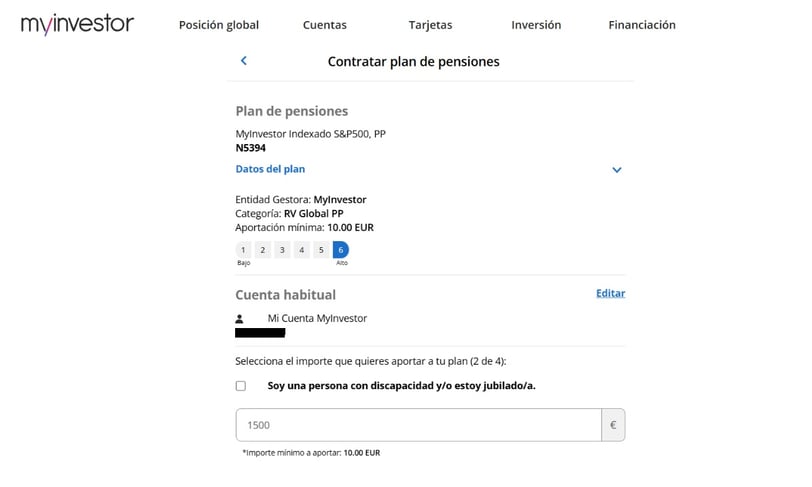Toggle the Datos del plan section

(x=270, y=169)
